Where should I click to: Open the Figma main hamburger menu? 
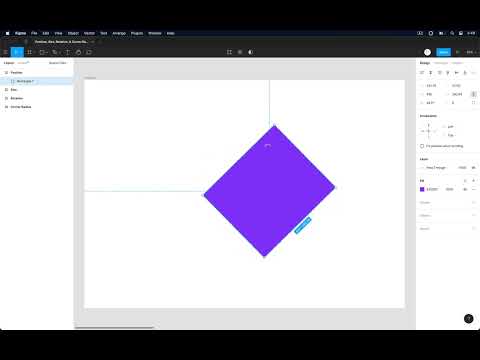click(x=5, y=52)
